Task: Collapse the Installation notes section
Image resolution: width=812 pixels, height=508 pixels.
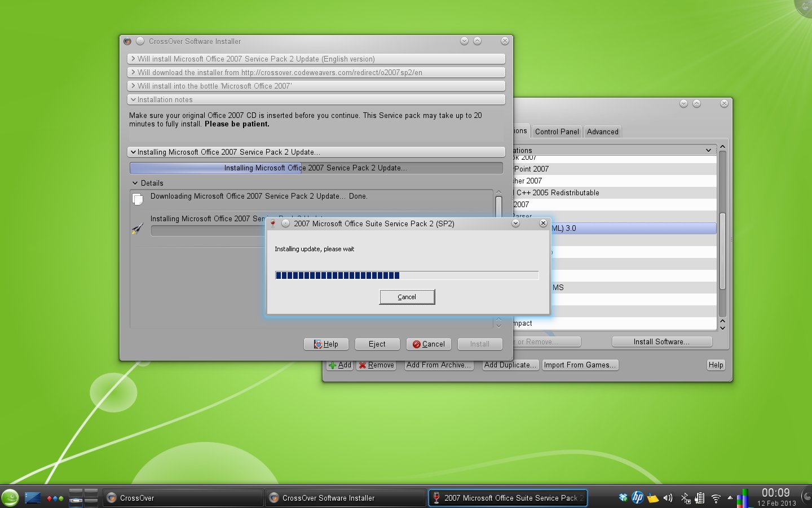Action: point(316,99)
